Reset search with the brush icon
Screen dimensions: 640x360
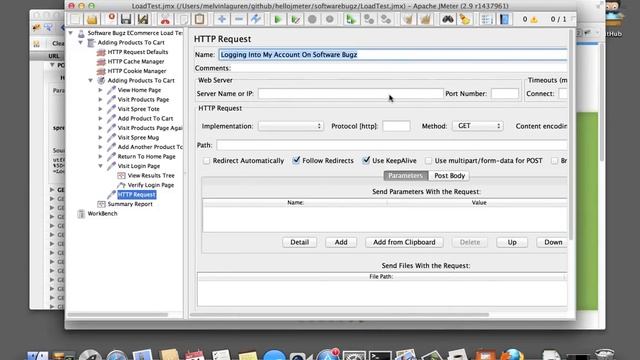[464, 19]
